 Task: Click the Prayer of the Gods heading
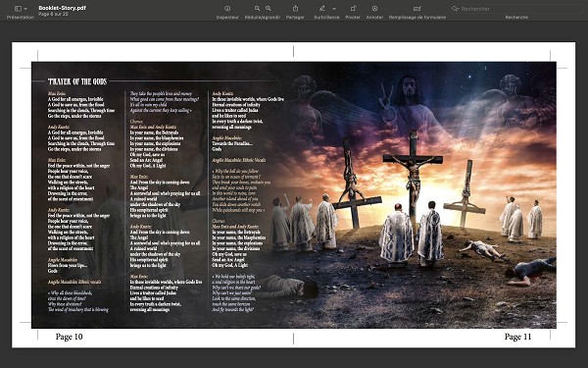pyautogui.click(x=77, y=81)
